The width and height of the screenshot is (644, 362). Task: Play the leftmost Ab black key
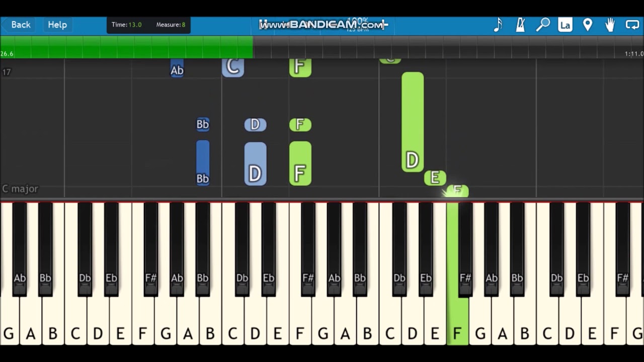tap(20, 249)
